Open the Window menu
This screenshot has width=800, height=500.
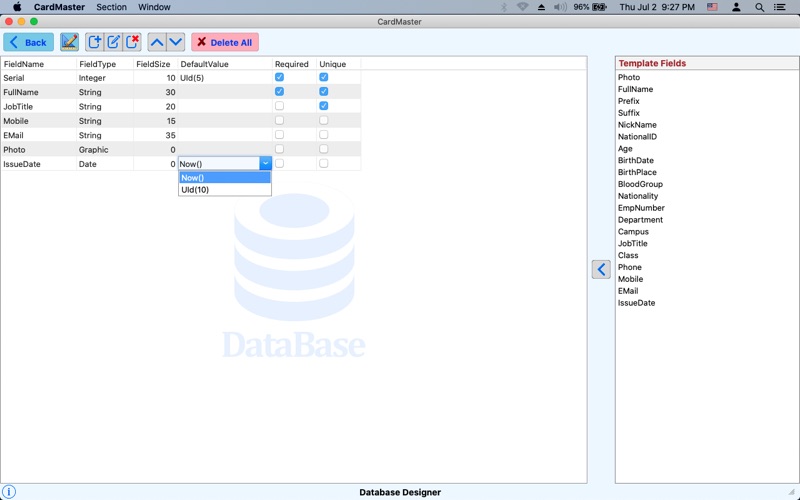(154, 7)
